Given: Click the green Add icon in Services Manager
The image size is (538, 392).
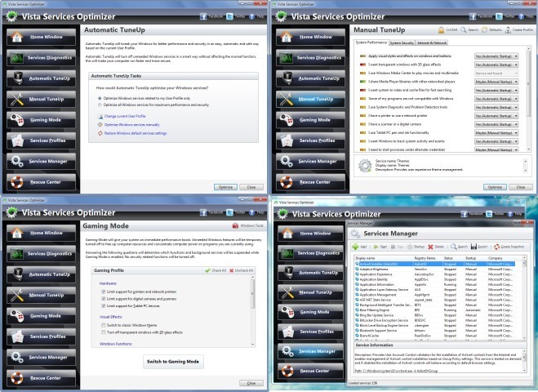Looking at the screenshot, I should (x=355, y=247).
